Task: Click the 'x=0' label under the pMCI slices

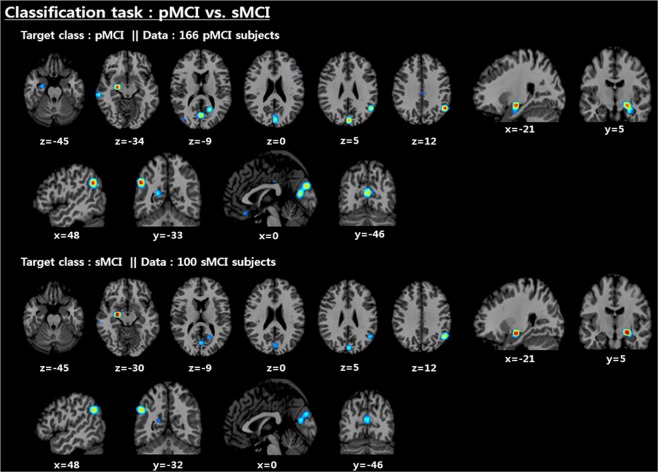Action: (x=269, y=236)
